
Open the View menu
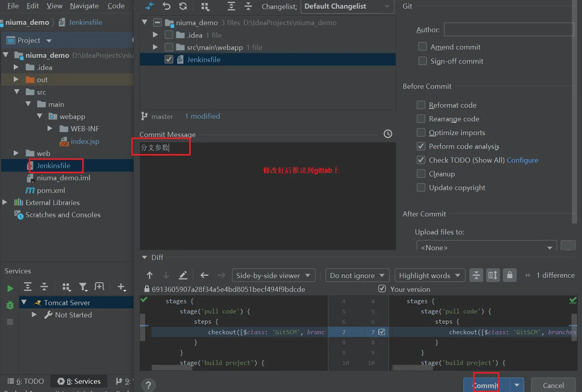pyautogui.click(x=54, y=6)
